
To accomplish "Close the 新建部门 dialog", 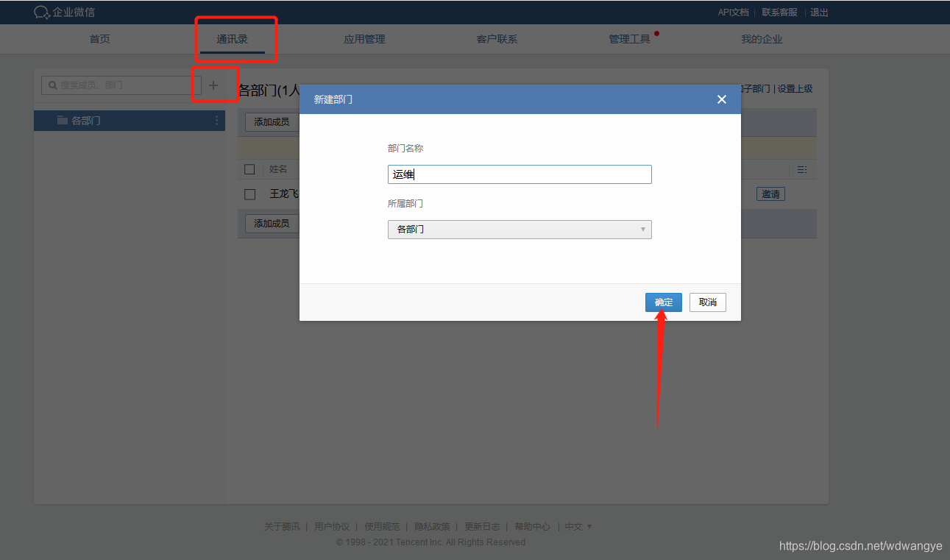I will pyautogui.click(x=722, y=99).
